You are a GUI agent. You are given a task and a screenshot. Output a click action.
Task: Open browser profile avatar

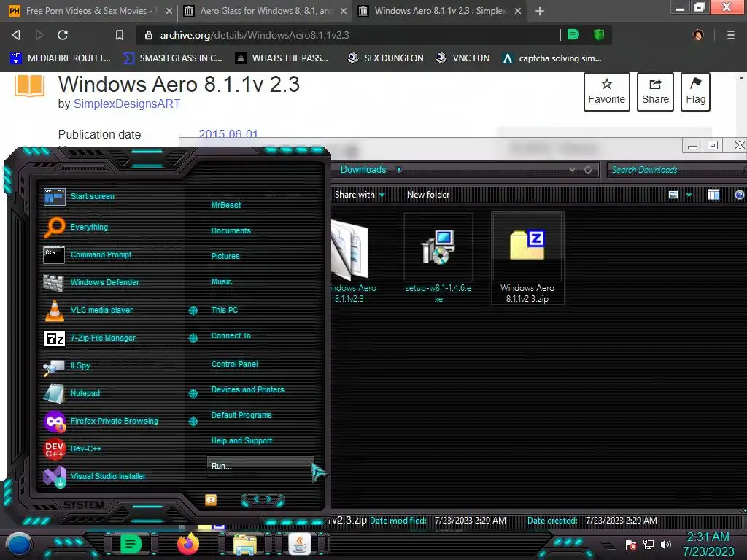(698, 35)
